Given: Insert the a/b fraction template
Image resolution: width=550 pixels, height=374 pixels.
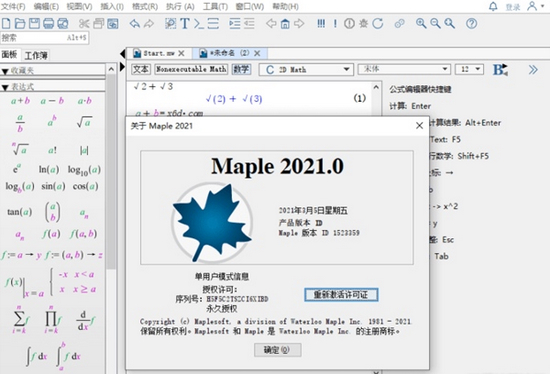Looking at the screenshot, I should [x=20, y=123].
